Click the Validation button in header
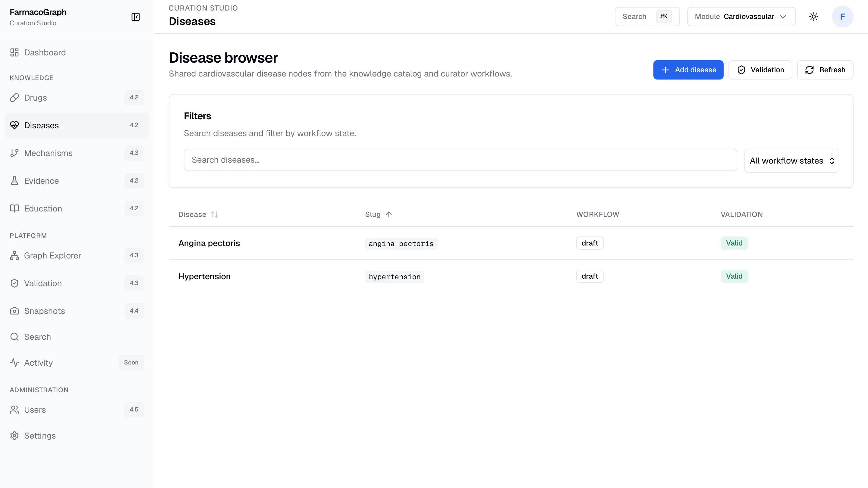Image resolution: width=868 pixels, height=488 pixels. click(760, 70)
